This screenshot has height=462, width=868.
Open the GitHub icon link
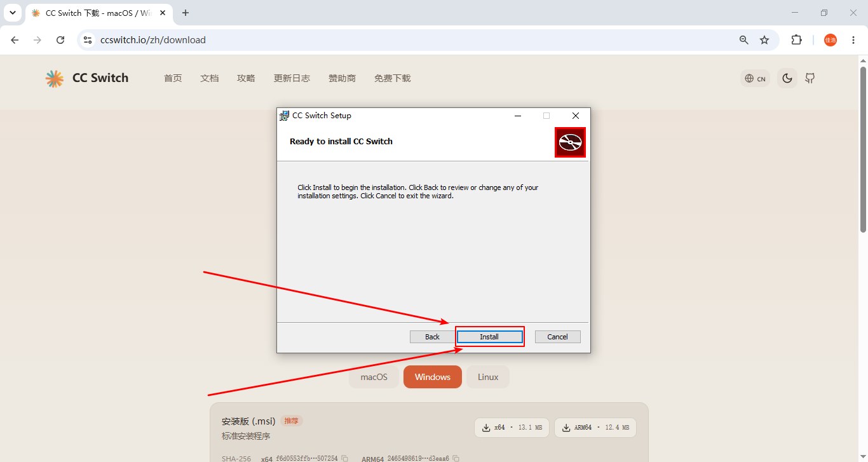point(810,78)
